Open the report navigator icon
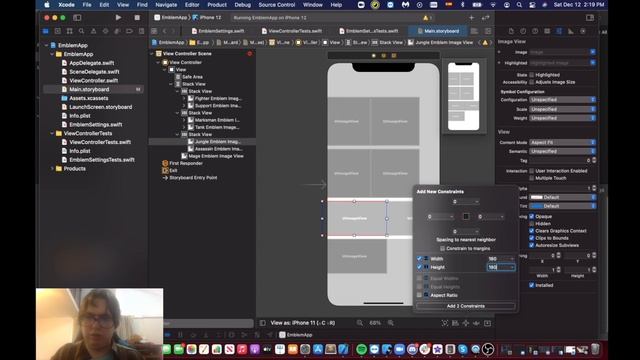This screenshot has width=640, height=360. pos(141,31)
